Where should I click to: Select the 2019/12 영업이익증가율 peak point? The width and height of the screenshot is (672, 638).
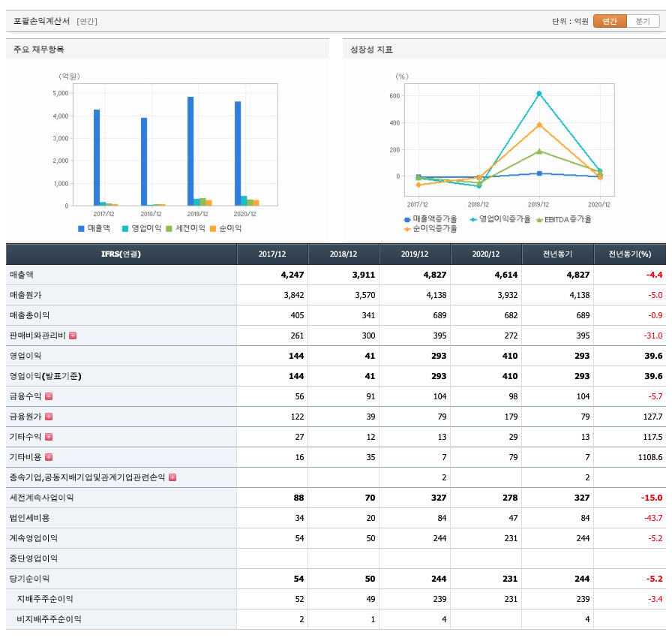pyautogui.click(x=539, y=94)
